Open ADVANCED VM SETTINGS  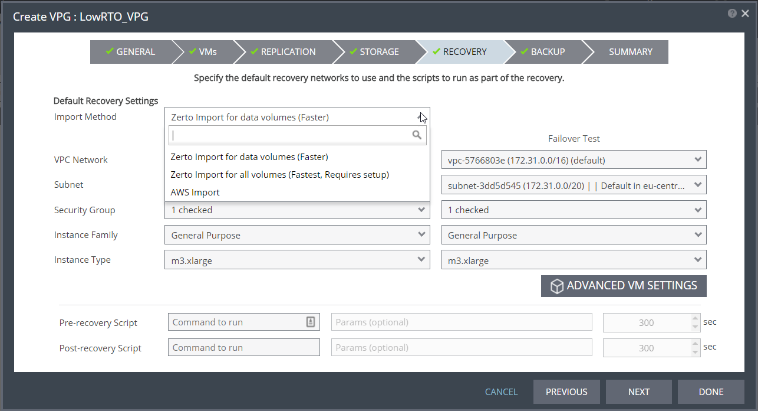coord(624,286)
